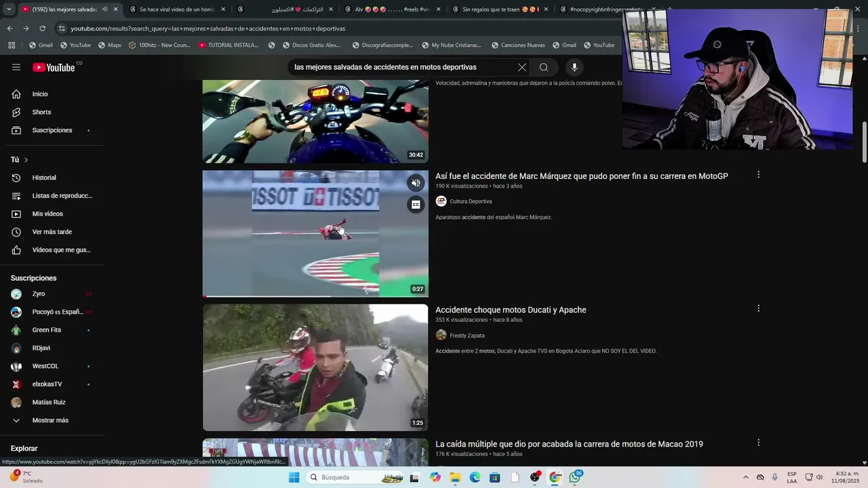Open options menu for Macao 2019 video
This screenshot has height=488, width=868.
pos(758,443)
